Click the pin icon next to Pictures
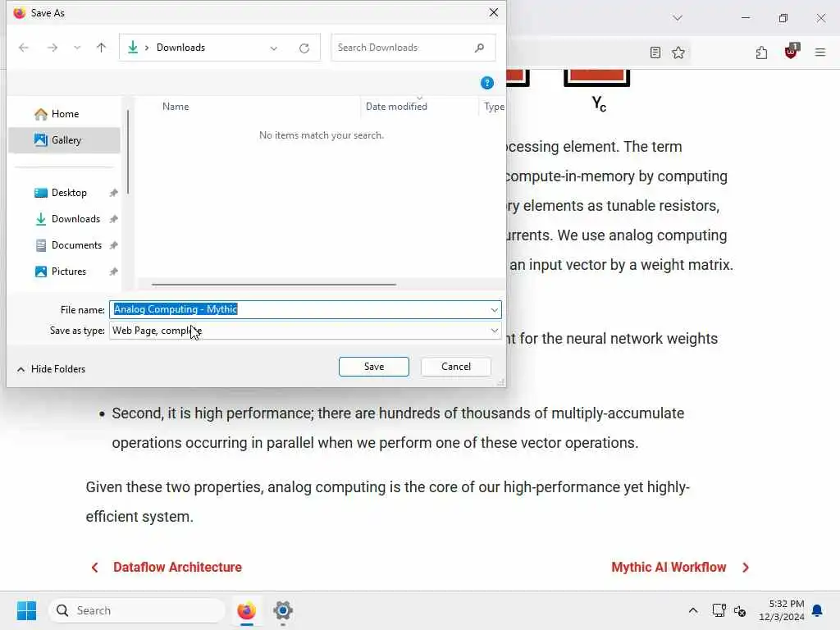This screenshot has height=630, width=840. [x=113, y=272]
